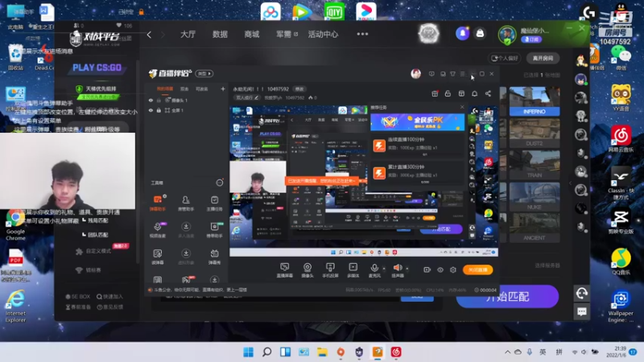Open the 主播任务 tool

pos(214,203)
